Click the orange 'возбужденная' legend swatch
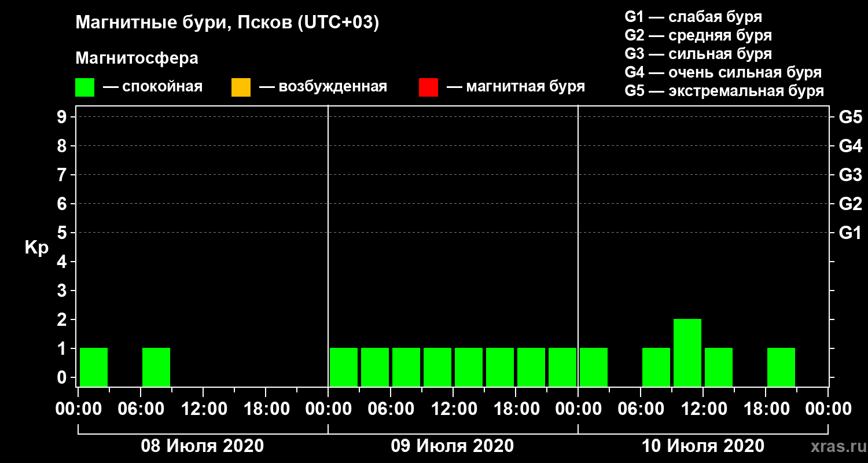This screenshot has height=463, width=868. [241, 87]
